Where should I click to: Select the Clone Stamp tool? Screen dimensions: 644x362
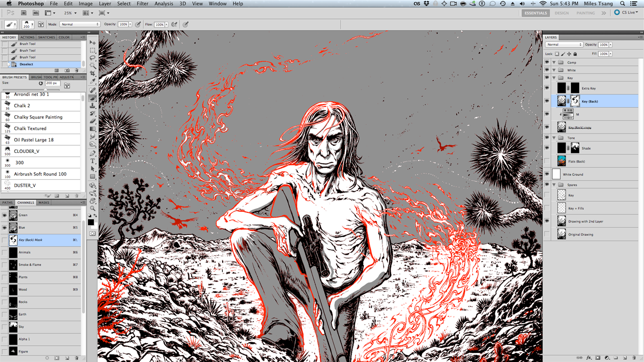tap(93, 106)
